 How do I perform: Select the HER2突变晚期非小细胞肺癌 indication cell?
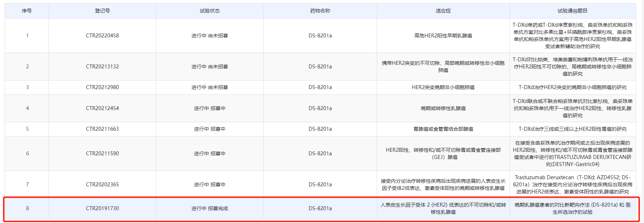coord(443,87)
